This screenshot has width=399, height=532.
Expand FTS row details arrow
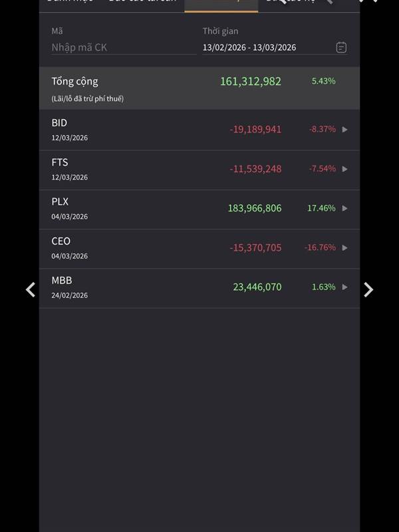point(344,169)
